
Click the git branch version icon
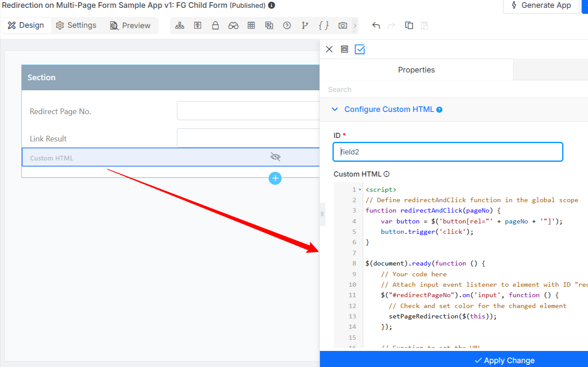(305, 26)
